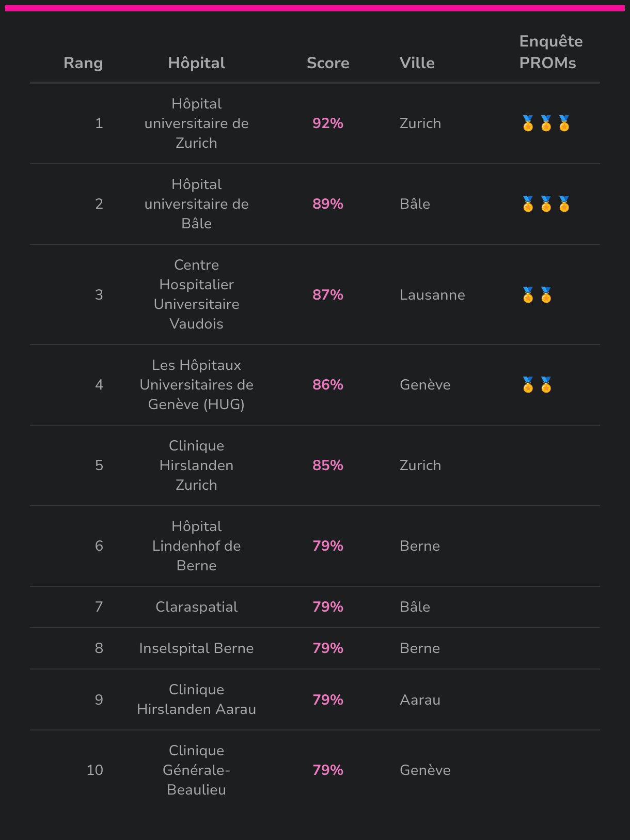Click the medal icons for Zurich university hospital
The image size is (630, 840).
pos(546,123)
